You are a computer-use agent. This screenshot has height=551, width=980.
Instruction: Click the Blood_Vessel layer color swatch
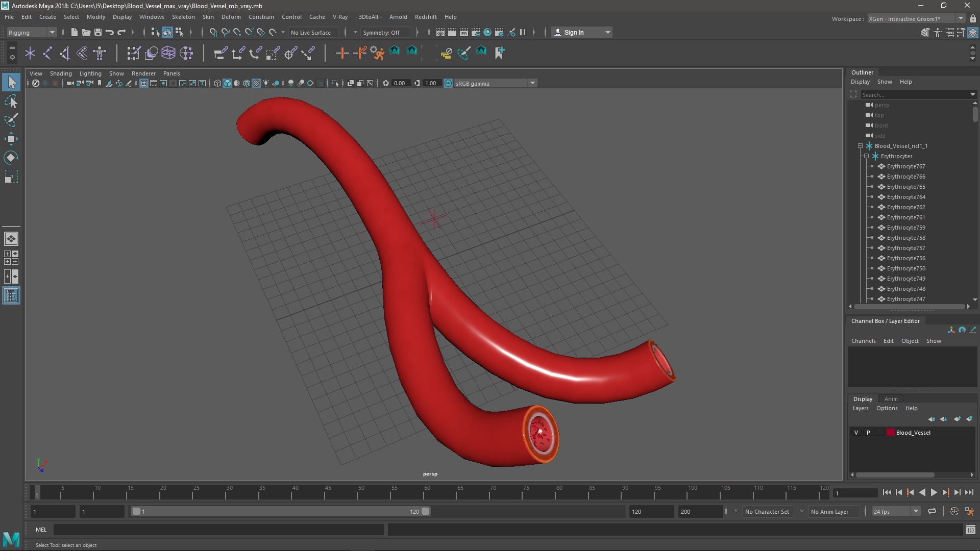[891, 433]
